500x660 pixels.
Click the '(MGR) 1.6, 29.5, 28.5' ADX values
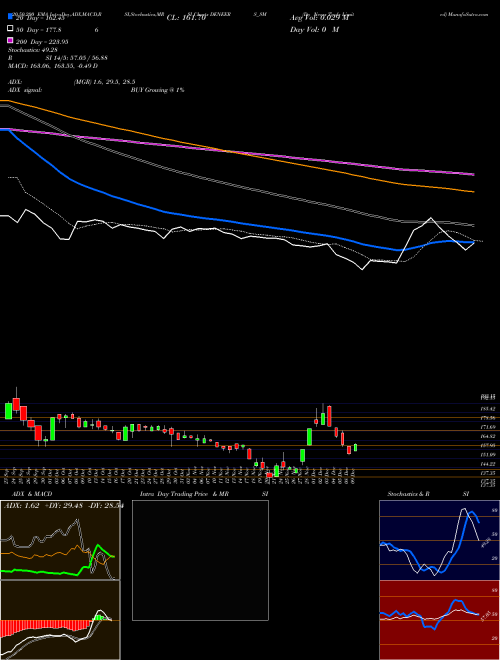[x=104, y=82]
